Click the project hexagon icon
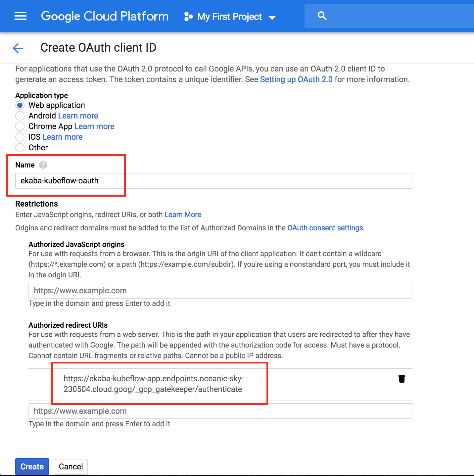 188,17
